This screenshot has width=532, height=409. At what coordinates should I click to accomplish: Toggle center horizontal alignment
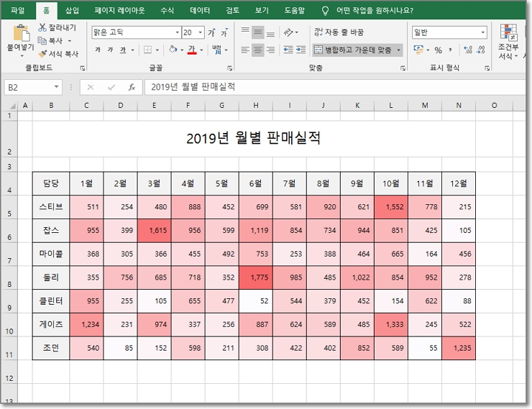coord(258,50)
